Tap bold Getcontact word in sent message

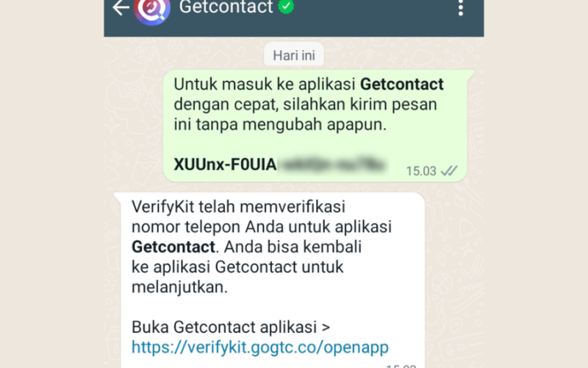[x=401, y=84]
